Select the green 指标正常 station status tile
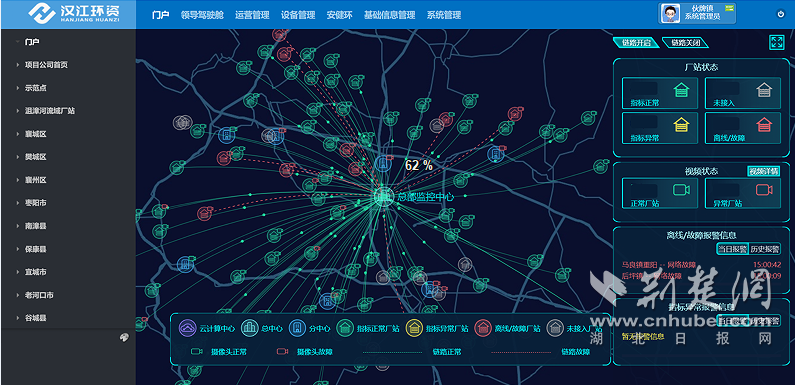The width and height of the screenshot is (795, 385). pyautogui.click(x=659, y=93)
